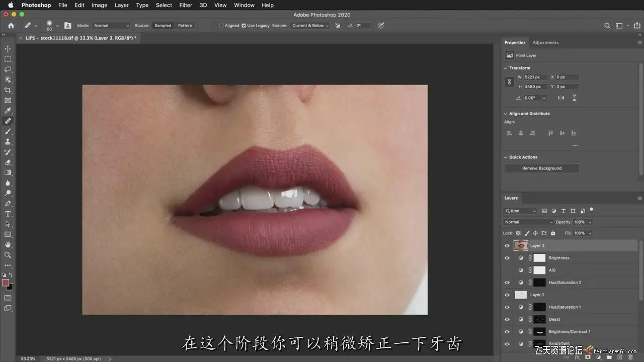Image resolution: width=644 pixels, height=362 pixels.
Task: Select the Layer 3 thumbnail
Action: click(x=521, y=246)
